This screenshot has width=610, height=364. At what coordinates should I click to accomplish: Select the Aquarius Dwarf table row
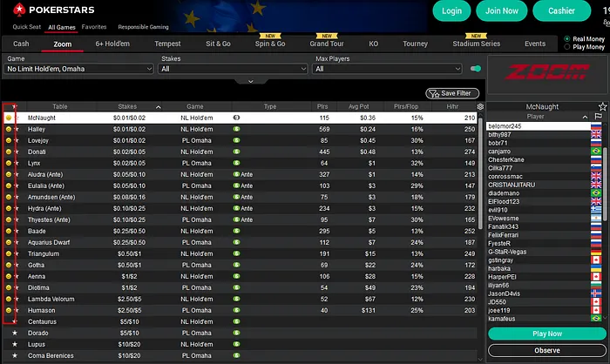(x=240, y=242)
